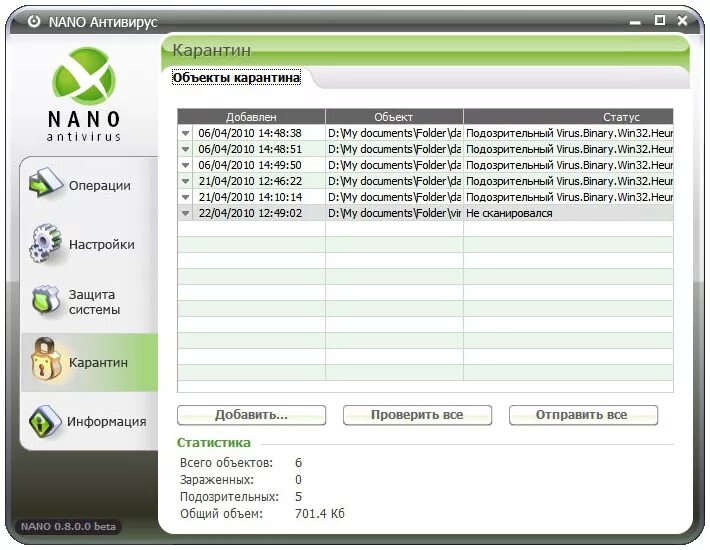This screenshot has height=550, width=710.
Task: Click the Добавить... button
Action: [251, 415]
